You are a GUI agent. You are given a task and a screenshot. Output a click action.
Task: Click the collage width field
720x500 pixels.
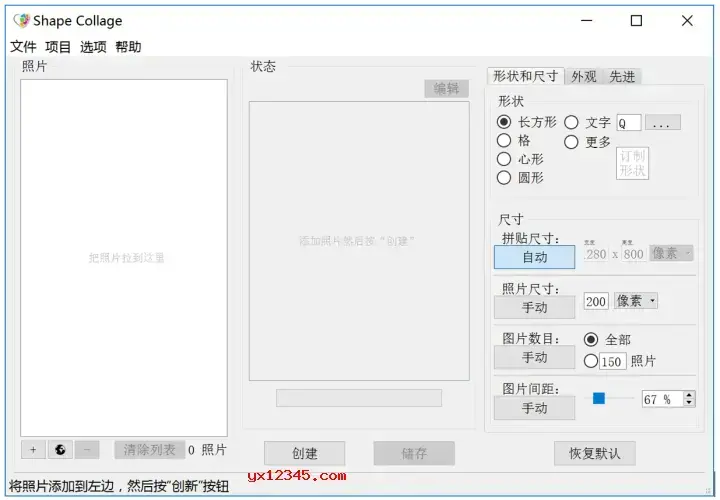(x=596, y=253)
